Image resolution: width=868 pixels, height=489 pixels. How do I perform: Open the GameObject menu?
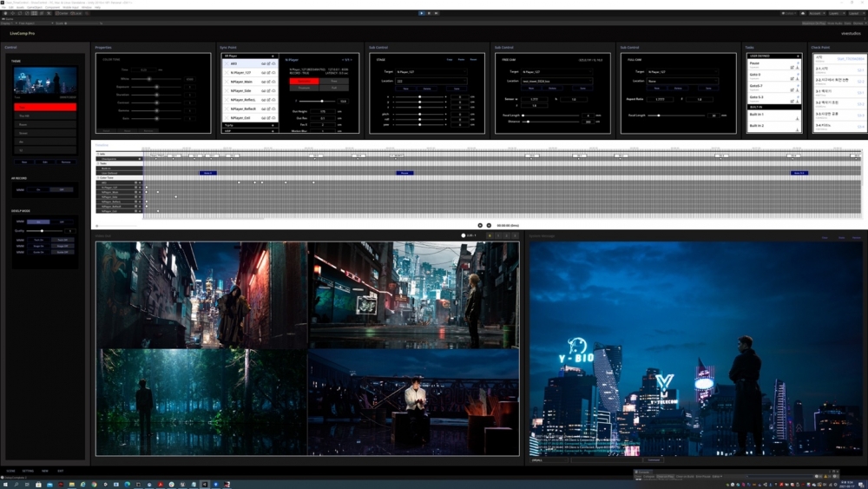point(35,7)
